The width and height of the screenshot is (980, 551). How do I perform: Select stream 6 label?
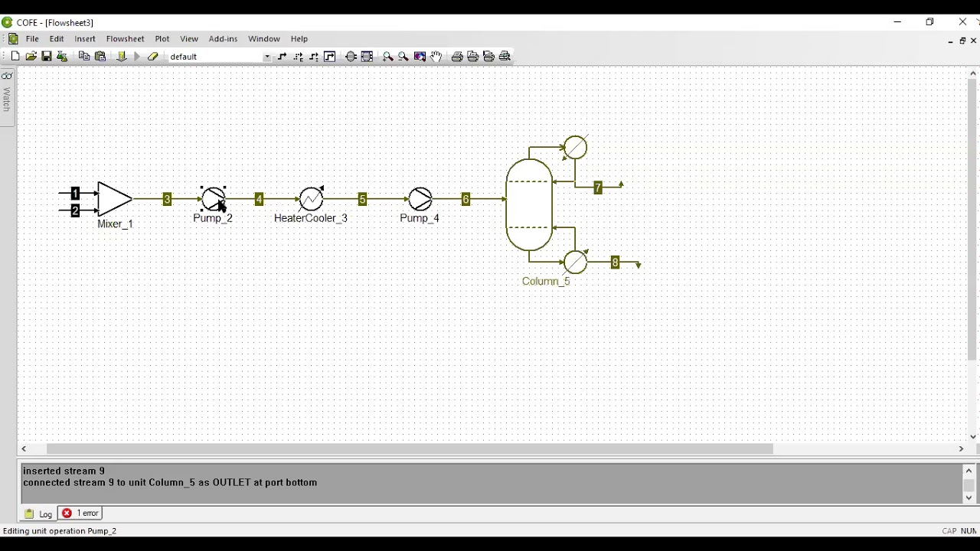pyautogui.click(x=465, y=200)
